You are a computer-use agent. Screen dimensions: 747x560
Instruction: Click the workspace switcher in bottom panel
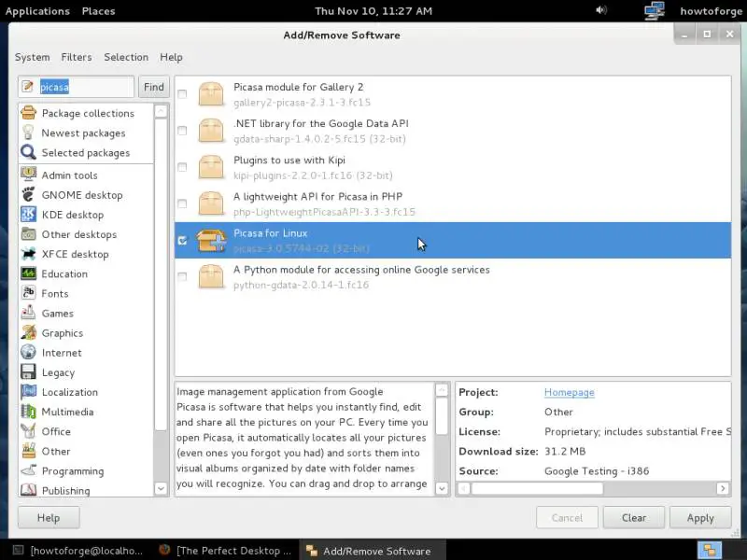coord(710,550)
